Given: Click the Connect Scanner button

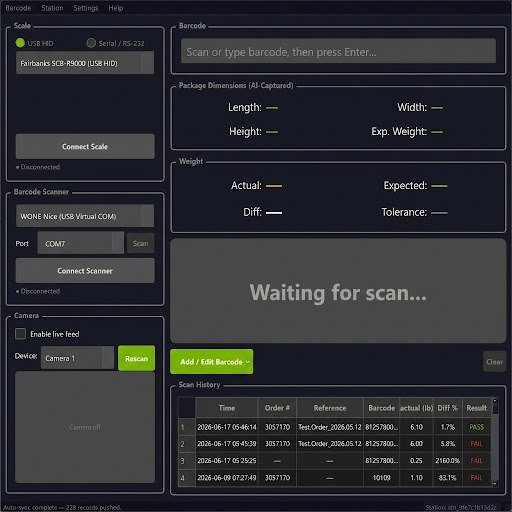Looking at the screenshot, I should click(x=85, y=271).
